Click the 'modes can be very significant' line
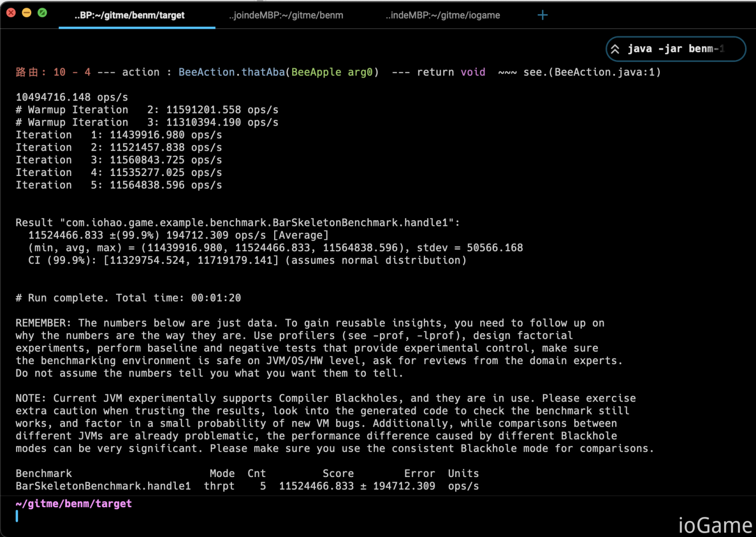This screenshot has height=537, width=756. pos(335,448)
